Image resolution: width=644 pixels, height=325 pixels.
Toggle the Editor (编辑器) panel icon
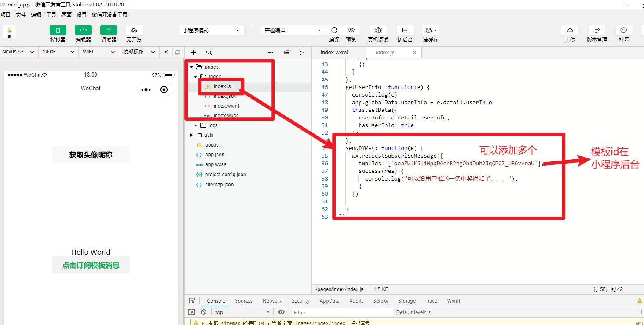tap(83, 30)
